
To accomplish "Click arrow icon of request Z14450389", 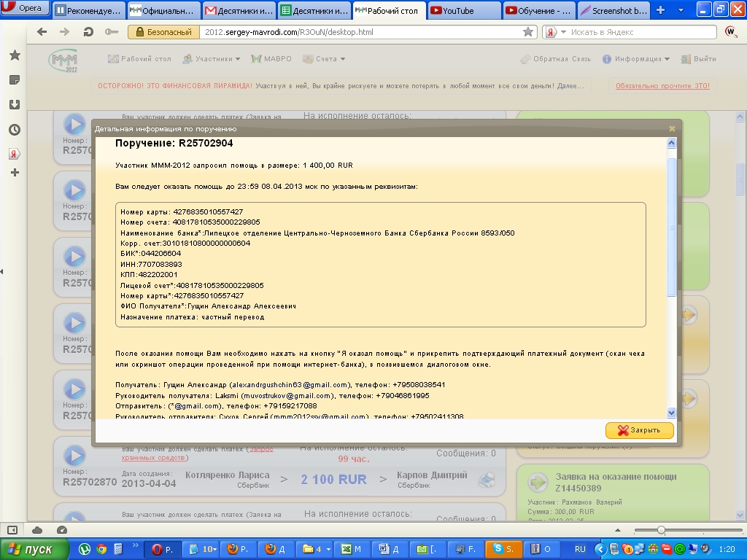I will coord(538,482).
